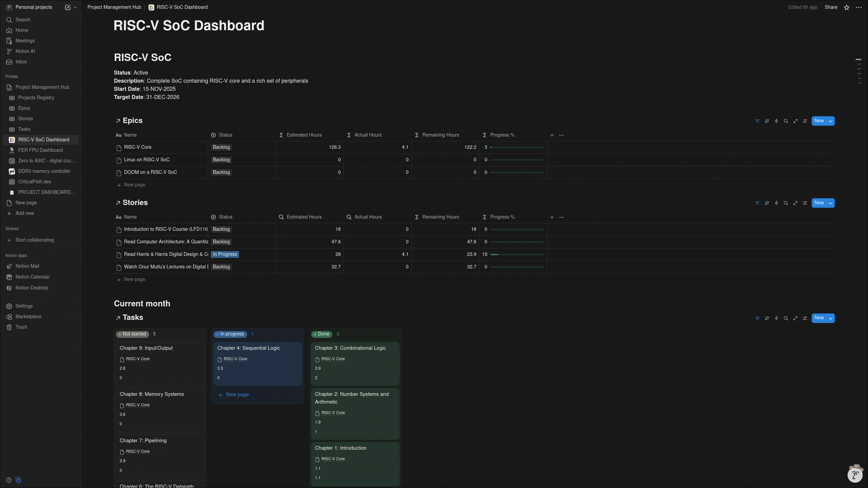Click the filter icon in Epics toolbar
The height and width of the screenshot is (488, 868).
[757, 121]
